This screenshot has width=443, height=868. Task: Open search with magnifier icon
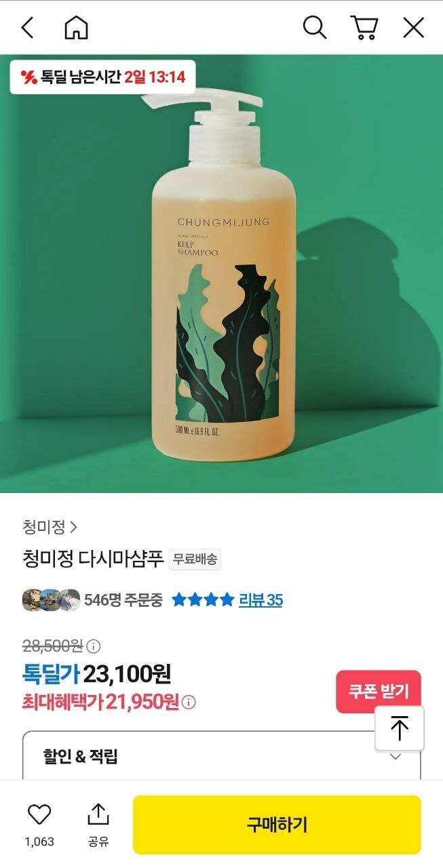tap(314, 28)
